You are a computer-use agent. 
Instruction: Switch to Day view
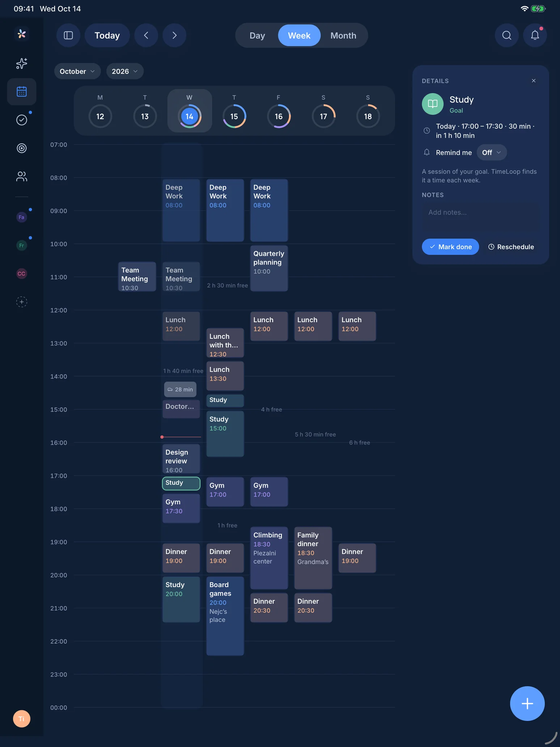pyautogui.click(x=257, y=35)
